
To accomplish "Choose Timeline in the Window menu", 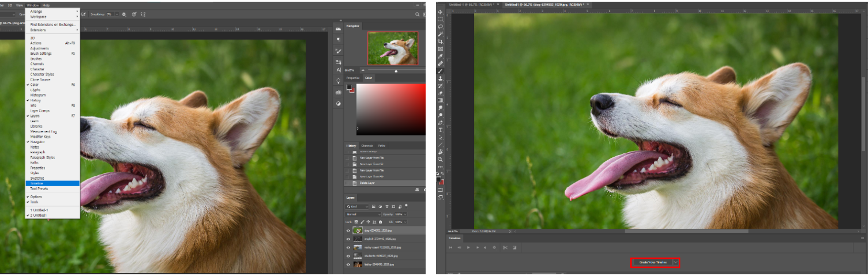I will tap(52, 183).
